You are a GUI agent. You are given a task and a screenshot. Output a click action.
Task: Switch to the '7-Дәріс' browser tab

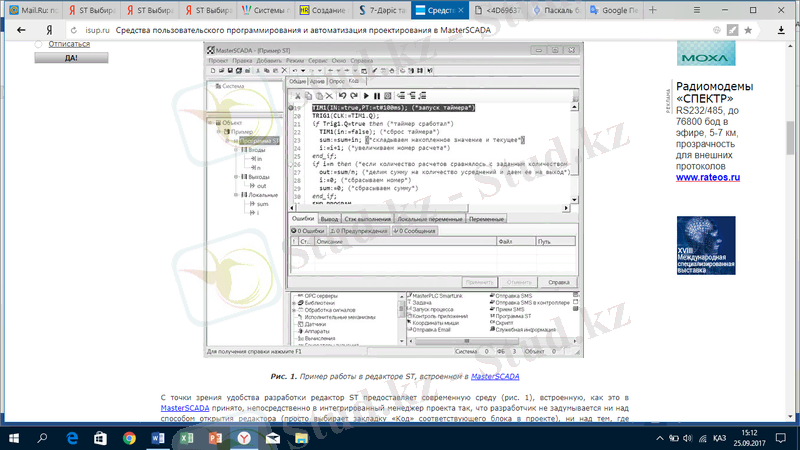point(385,9)
